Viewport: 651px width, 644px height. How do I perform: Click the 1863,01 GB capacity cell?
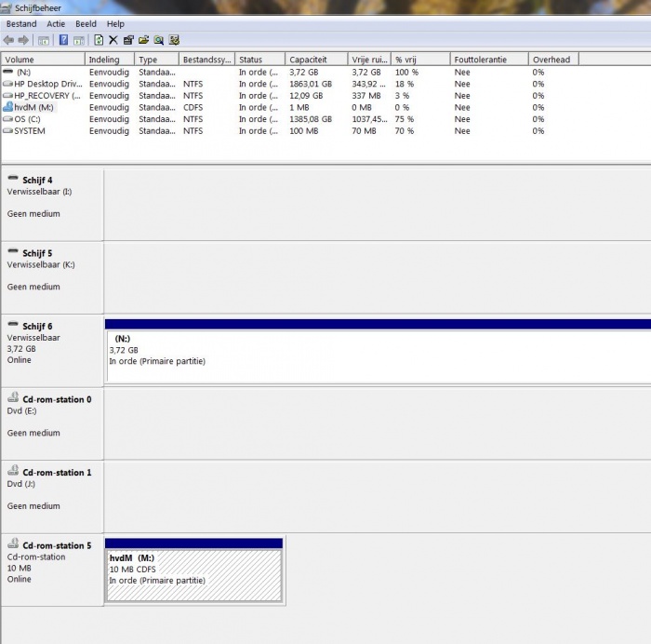tap(311, 84)
